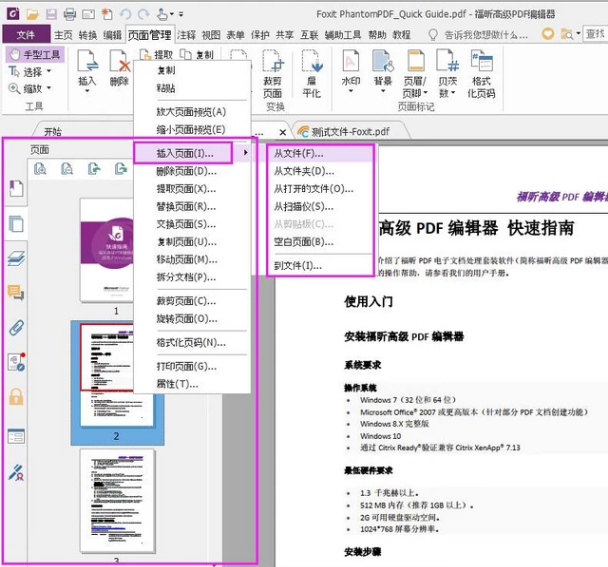
Task: Click the lightbulb tell-me icon
Action: [x=433, y=35]
